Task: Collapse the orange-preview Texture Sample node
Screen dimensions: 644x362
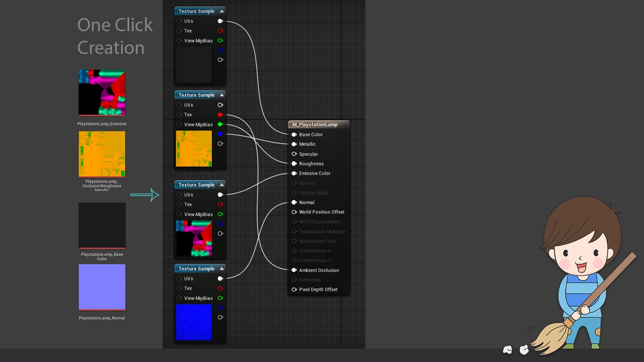Action: [221, 95]
